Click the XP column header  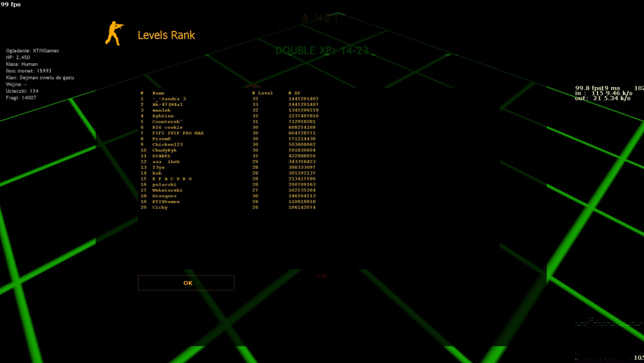click(295, 93)
